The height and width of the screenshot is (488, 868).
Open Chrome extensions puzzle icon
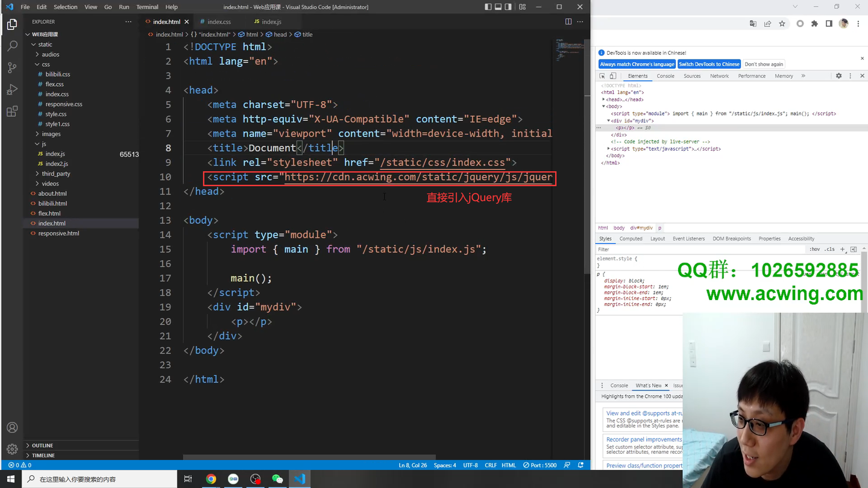pyautogui.click(x=814, y=23)
